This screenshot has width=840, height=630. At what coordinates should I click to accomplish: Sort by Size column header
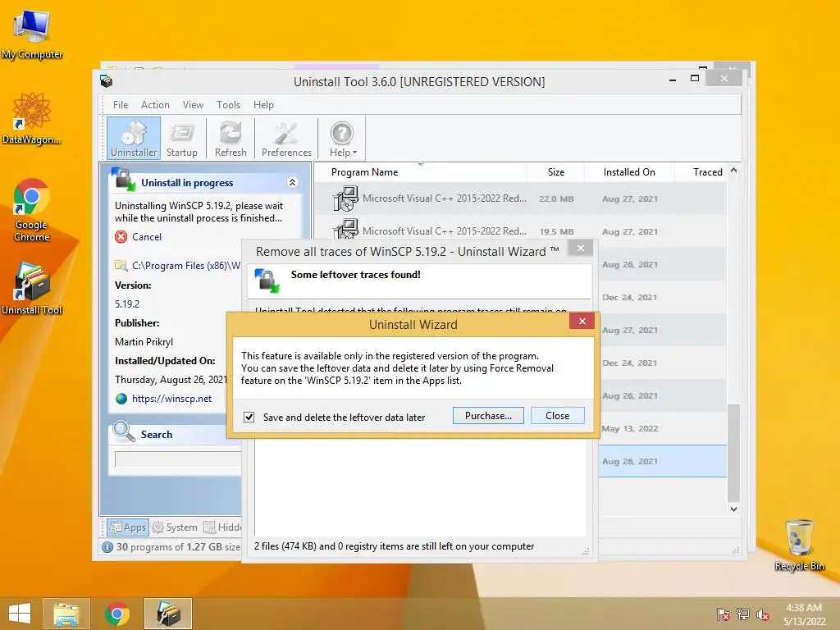[x=555, y=172]
